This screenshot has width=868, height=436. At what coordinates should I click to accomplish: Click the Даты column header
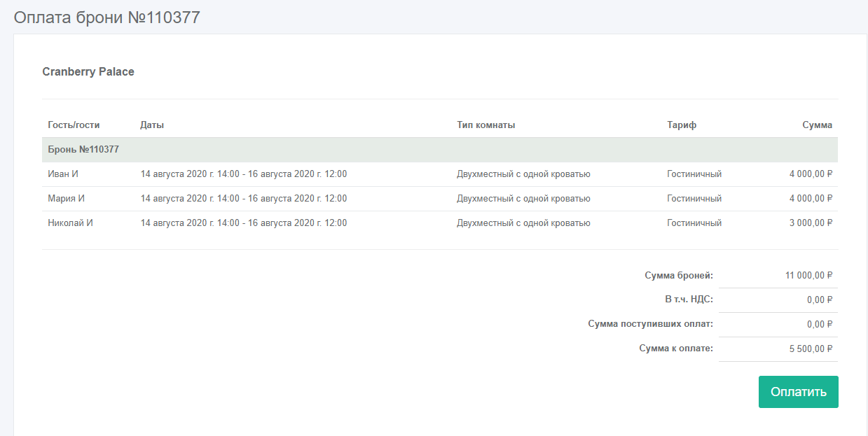(x=152, y=125)
